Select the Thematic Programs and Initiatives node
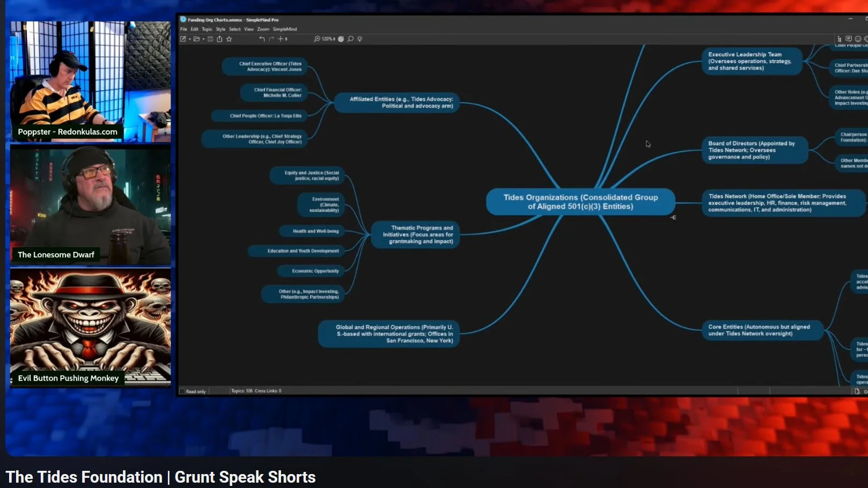Image resolution: width=868 pixels, height=488 pixels. tap(415, 234)
